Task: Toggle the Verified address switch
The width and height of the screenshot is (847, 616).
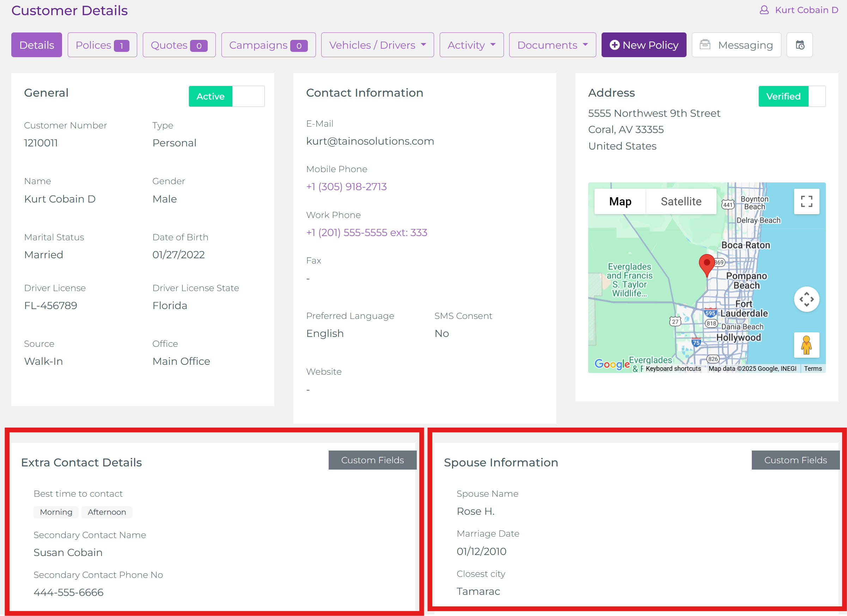Action: (x=791, y=96)
